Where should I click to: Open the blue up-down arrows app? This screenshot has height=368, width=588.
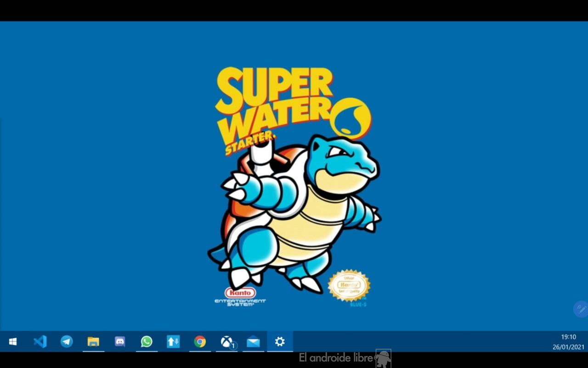(x=173, y=341)
